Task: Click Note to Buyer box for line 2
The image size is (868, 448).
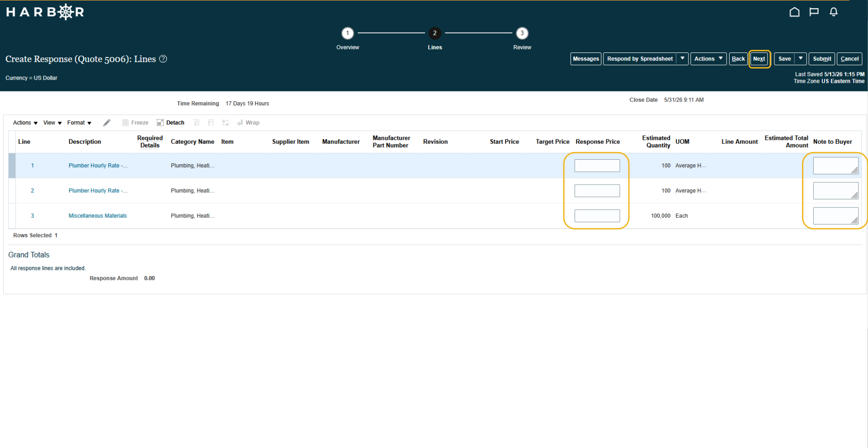Action: click(x=836, y=191)
